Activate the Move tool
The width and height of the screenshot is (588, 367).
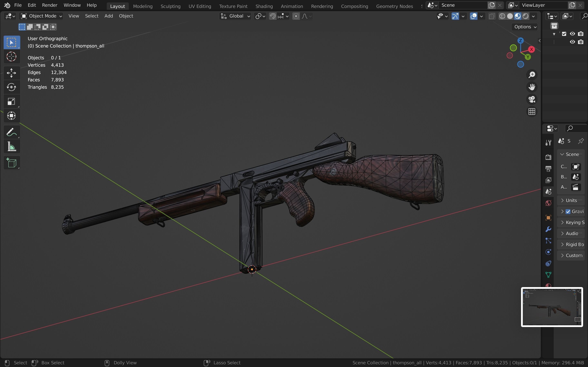coord(11,73)
